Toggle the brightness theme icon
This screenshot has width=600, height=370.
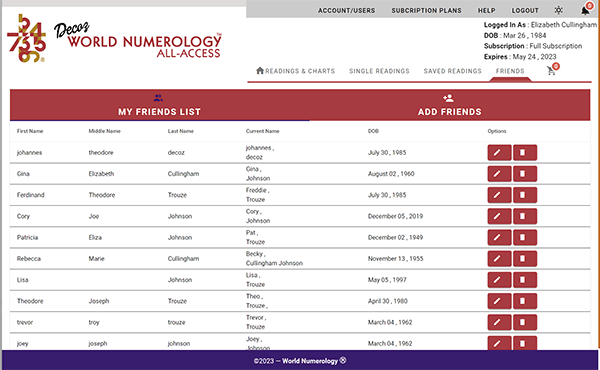pyautogui.click(x=559, y=10)
